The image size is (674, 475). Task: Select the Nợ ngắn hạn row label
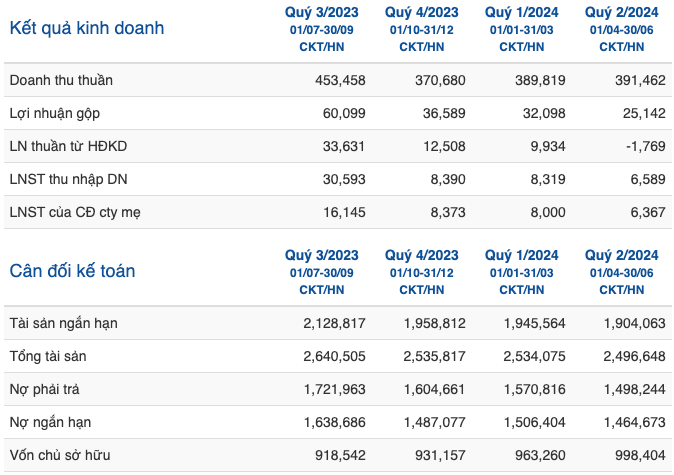coord(50,423)
